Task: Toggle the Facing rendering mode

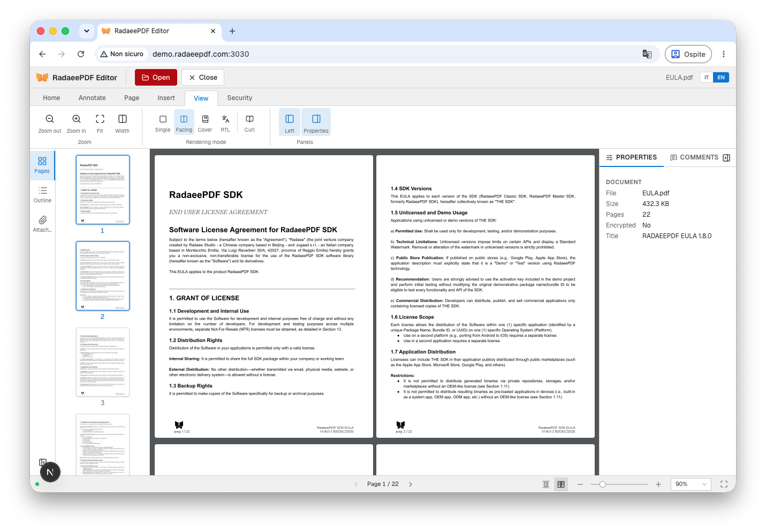Action: 184,122
